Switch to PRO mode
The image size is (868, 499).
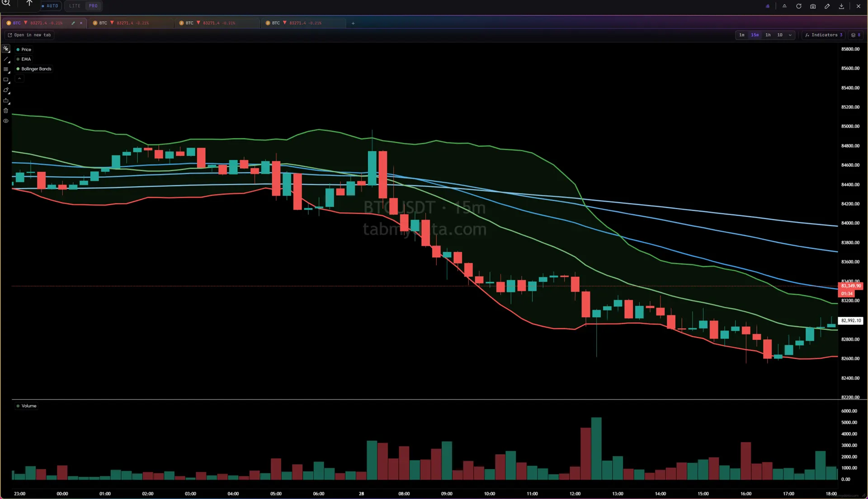(93, 6)
